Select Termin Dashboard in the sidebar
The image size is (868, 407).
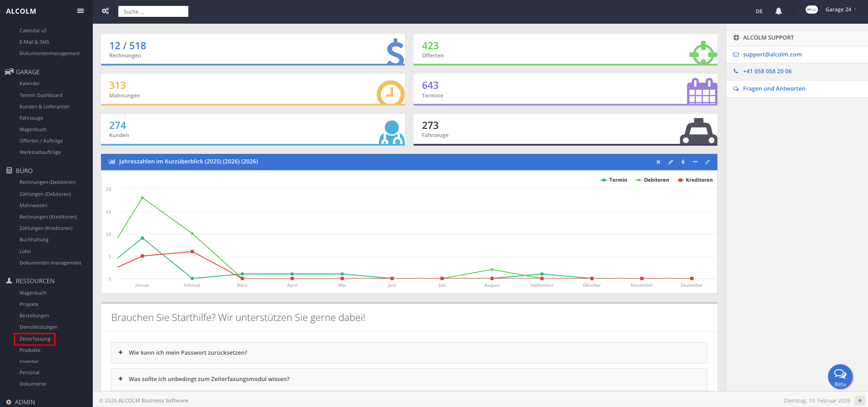pyautogui.click(x=41, y=96)
